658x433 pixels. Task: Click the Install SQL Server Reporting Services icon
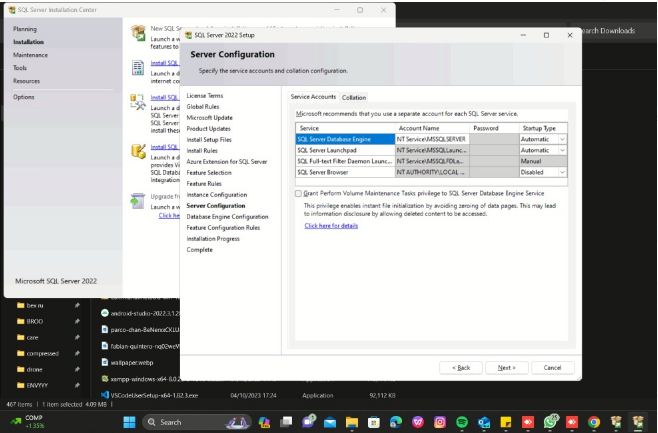(x=139, y=67)
